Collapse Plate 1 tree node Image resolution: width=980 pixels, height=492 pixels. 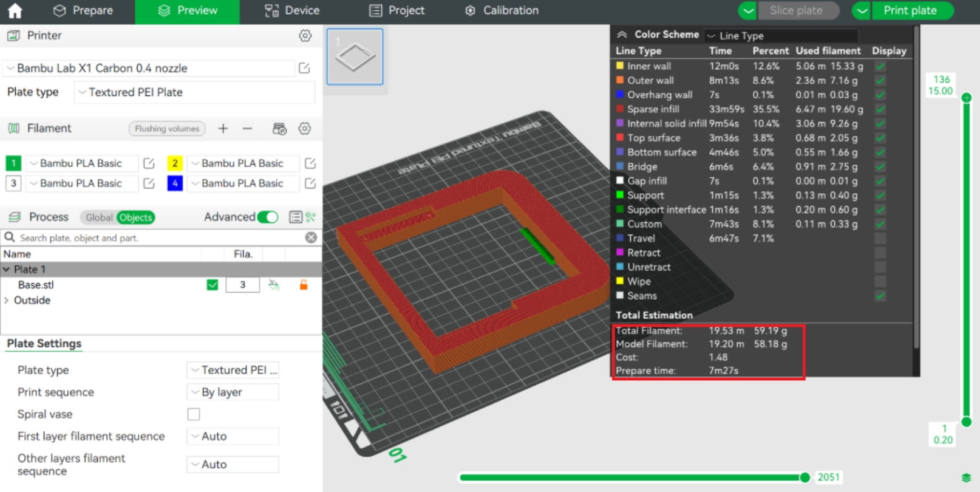(6, 269)
